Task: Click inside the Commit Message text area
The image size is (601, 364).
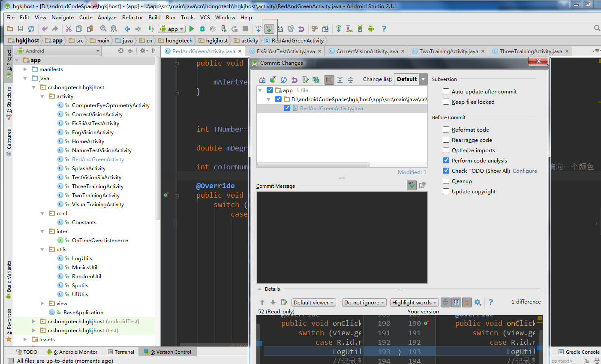Action: pyautogui.click(x=342, y=237)
